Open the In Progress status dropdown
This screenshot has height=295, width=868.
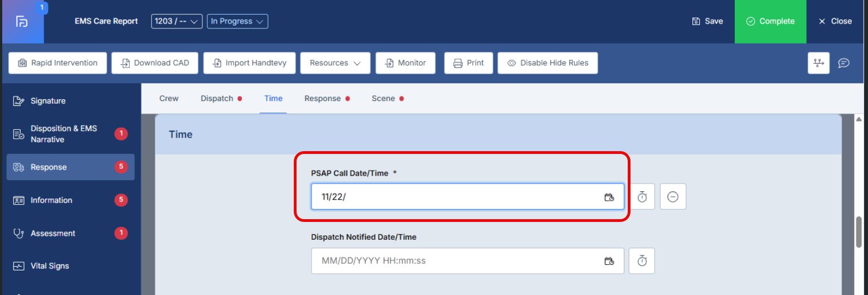coord(237,21)
